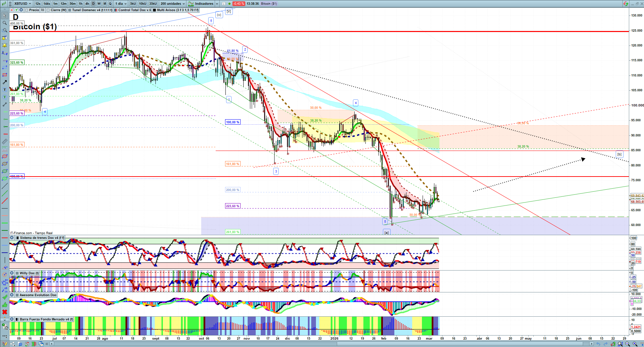
Task: Open the '200 unidades' dropdown
Action: coord(173,4)
